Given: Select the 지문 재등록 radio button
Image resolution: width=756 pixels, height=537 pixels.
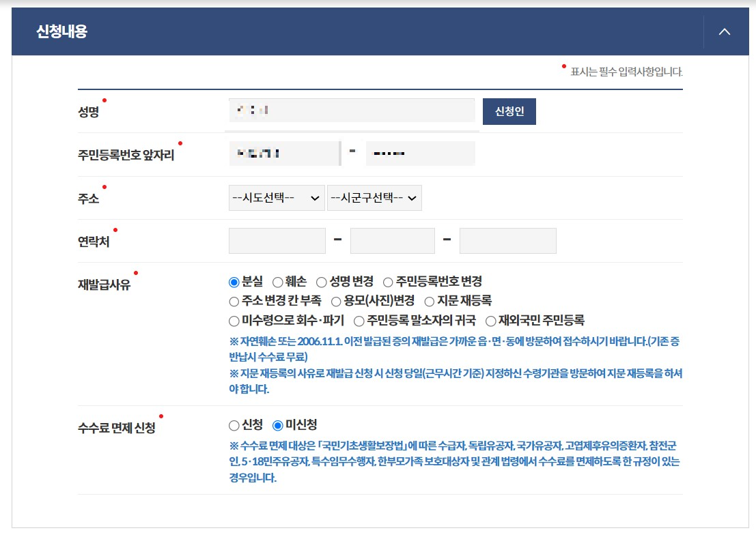Looking at the screenshot, I should pyautogui.click(x=430, y=302).
